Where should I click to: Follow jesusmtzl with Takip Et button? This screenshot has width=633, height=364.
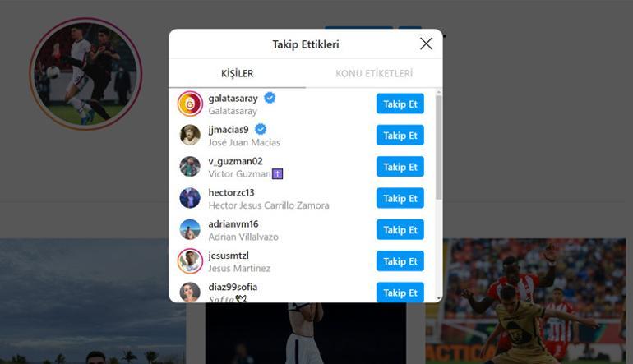click(400, 261)
